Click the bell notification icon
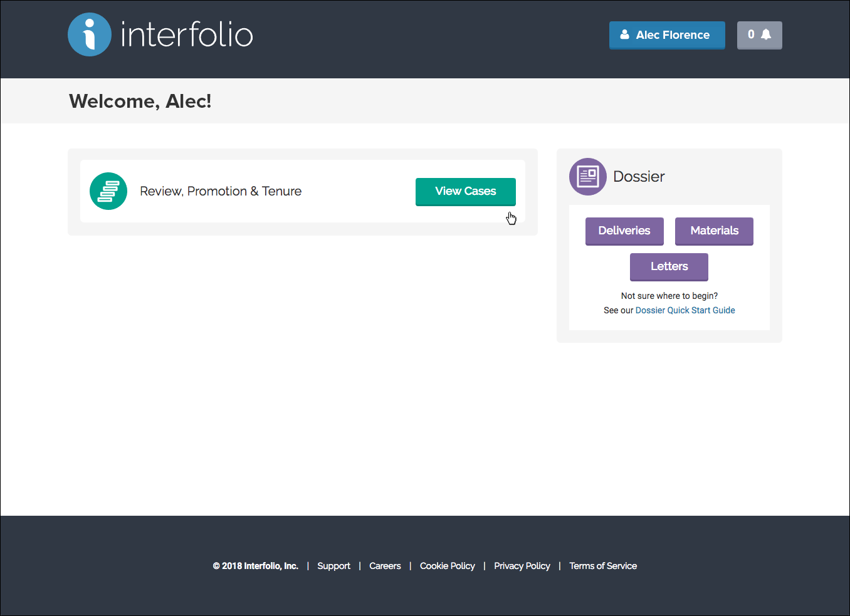Viewport: 850px width, 616px height. (766, 34)
